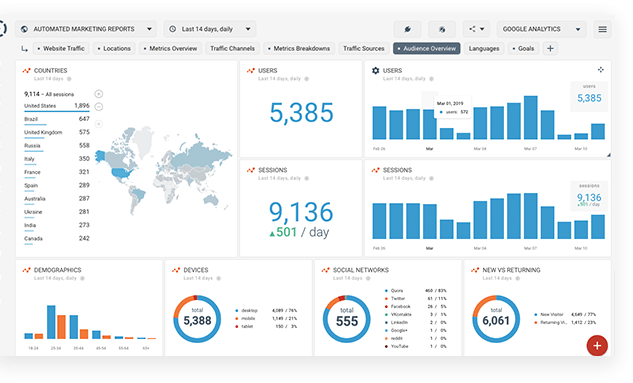
Task: Switch to the Locations tab
Action: pyautogui.click(x=114, y=48)
